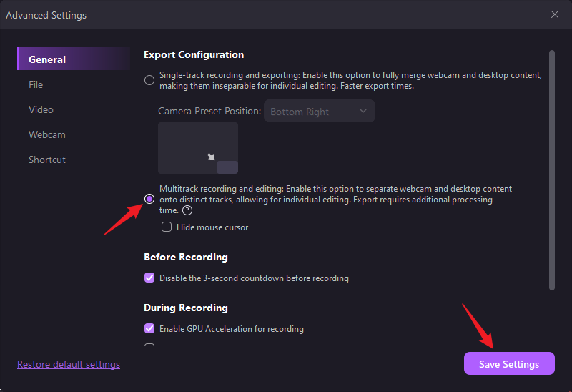Toggle Enable GPU Acceleration for recording
Screen dimensions: 572x392
pyautogui.click(x=149, y=328)
